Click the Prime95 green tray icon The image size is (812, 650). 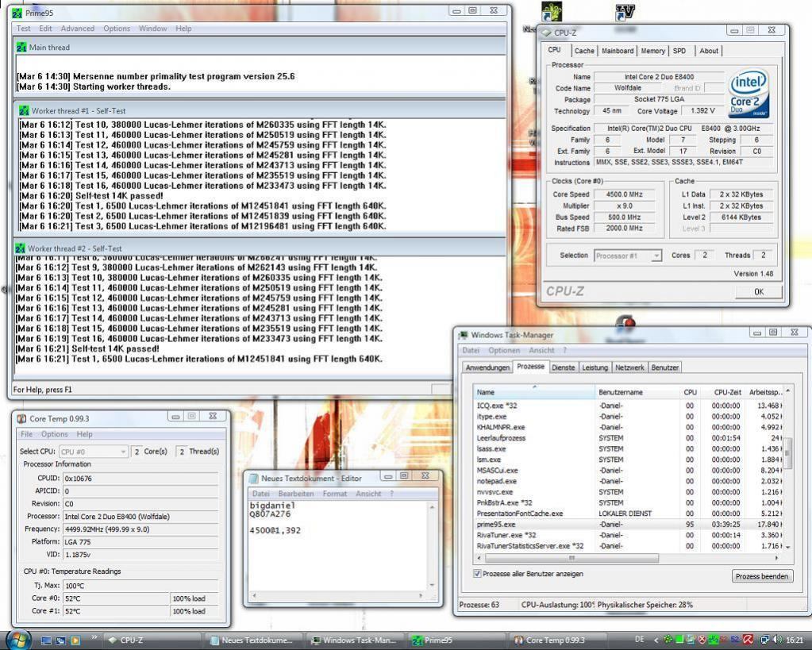coord(713,640)
